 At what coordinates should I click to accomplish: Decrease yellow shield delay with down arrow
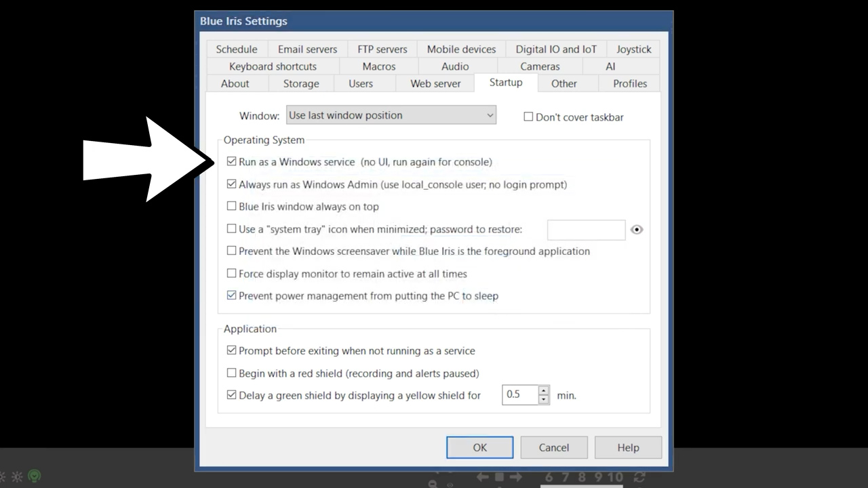click(543, 399)
